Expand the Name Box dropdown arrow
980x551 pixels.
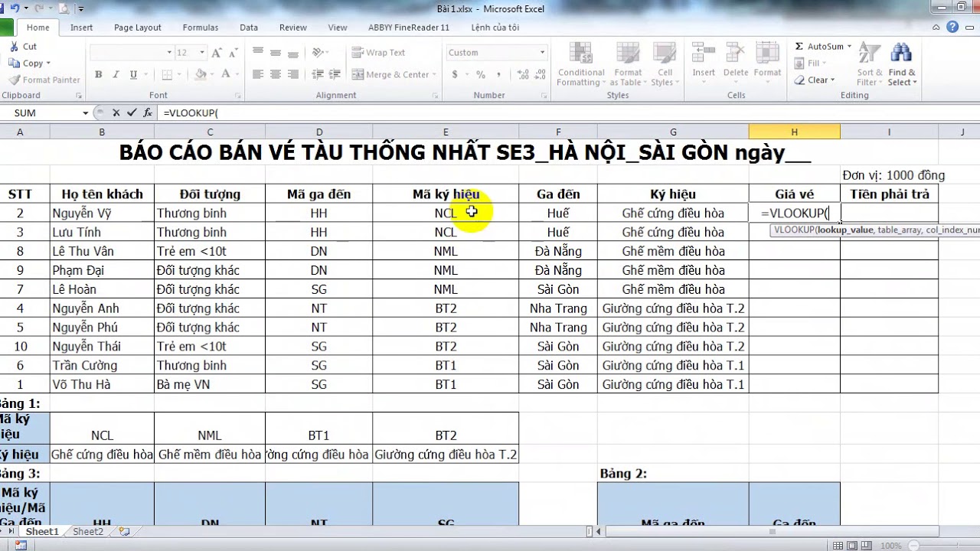click(86, 112)
